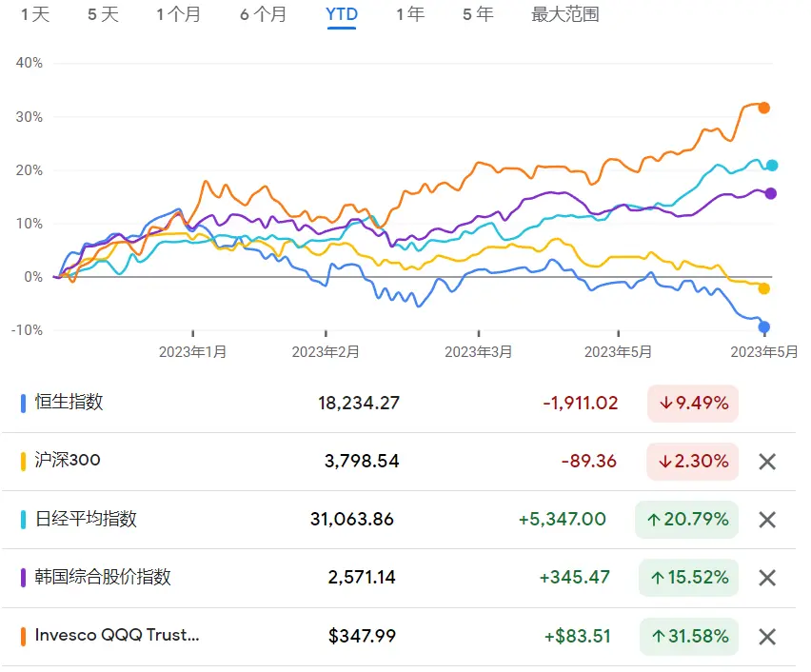
Task: Click the 20.79% gain badge for Nikkei
Action: coord(687,520)
